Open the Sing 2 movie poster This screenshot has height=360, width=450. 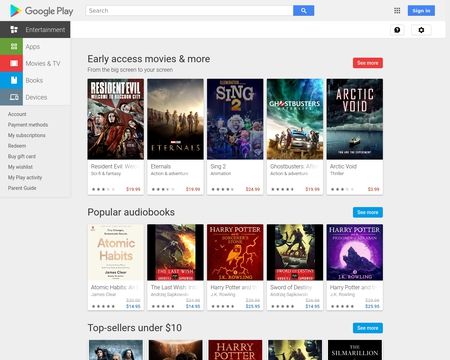tap(235, 119)
